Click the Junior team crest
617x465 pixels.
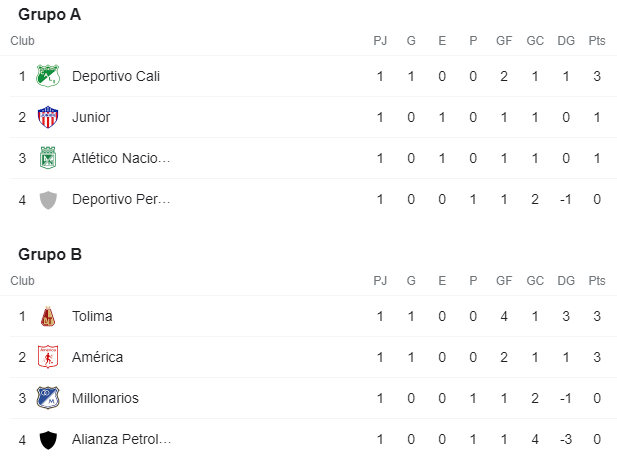coord(48,117)
